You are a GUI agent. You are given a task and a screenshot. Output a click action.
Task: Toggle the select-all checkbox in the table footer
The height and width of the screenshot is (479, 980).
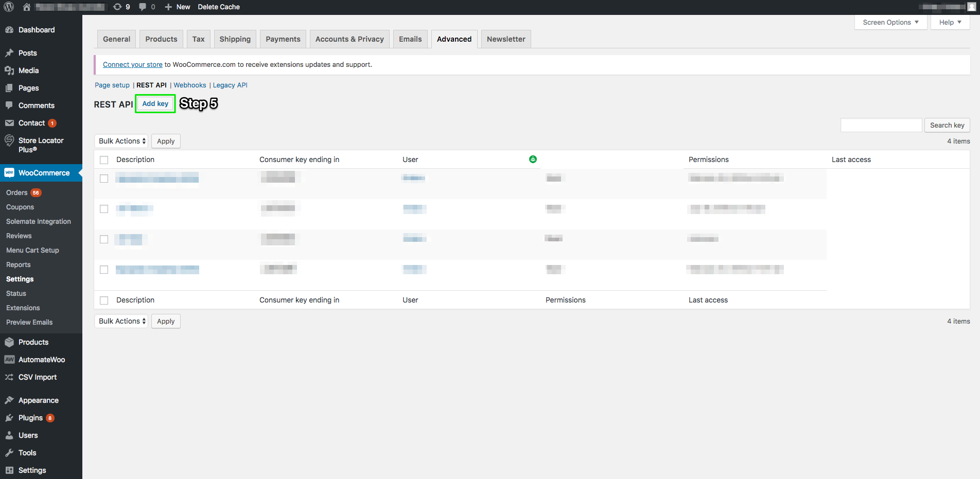pyautogui.click(x=104, y=300)
